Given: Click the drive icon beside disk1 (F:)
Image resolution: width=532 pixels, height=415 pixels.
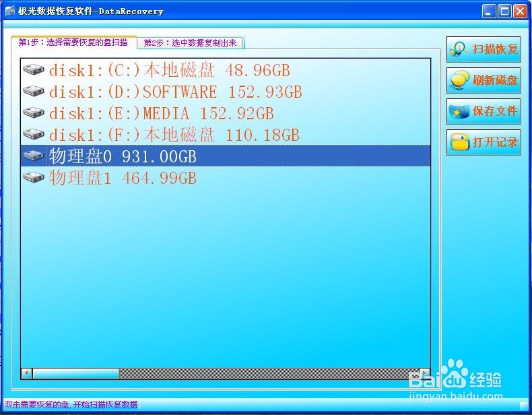Looking at the screenshot, I should tap(34, 134).
